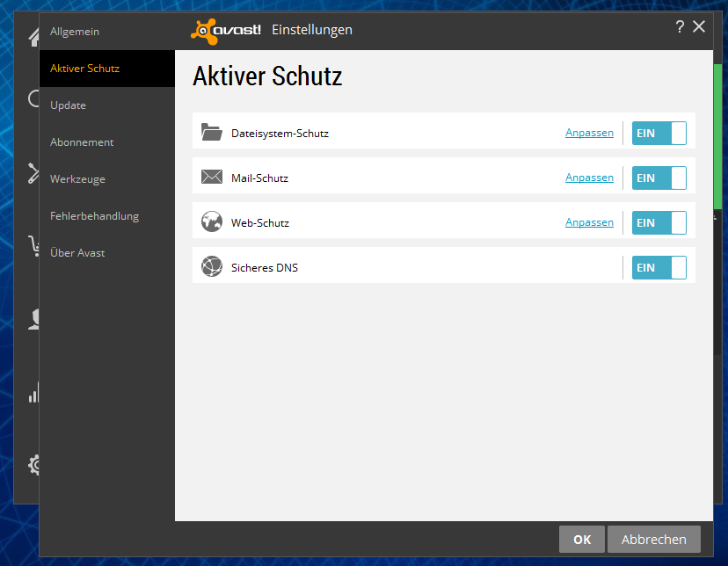
Task: Click Anpassen link for Mail-Schutz
Action: [x=589, y=178]
